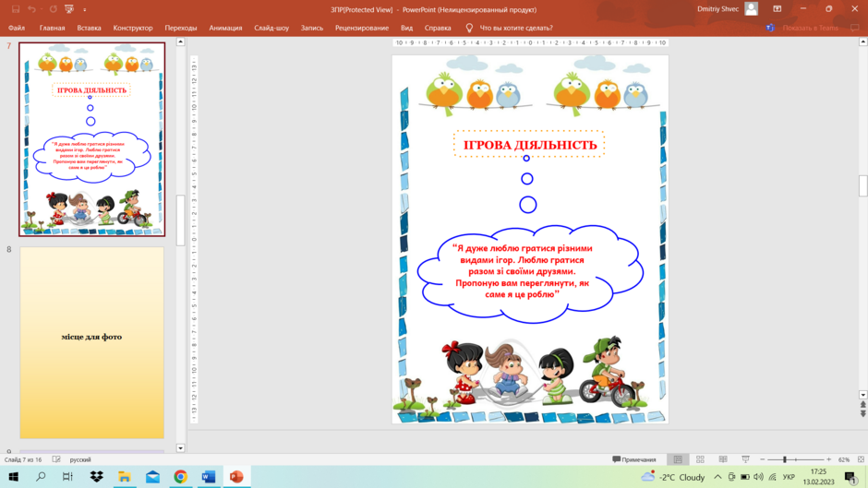This screenshot has width=868, height=488.
Task: Start slideshow from status bar icon
Action: 746,459
